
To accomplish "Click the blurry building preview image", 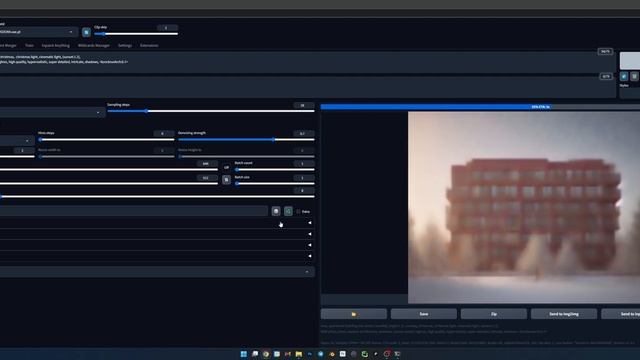I will [524, 207].
